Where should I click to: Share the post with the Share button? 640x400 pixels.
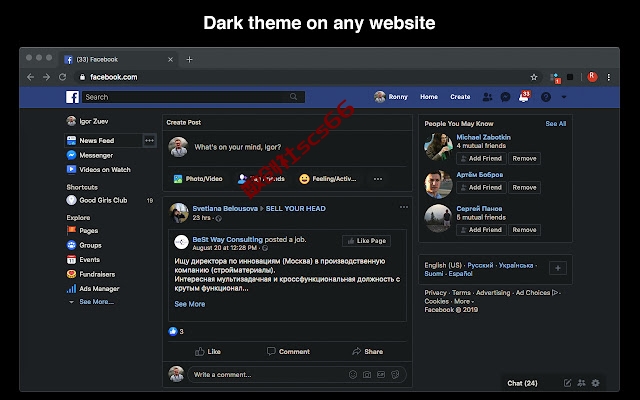click(x=367, y=351)
